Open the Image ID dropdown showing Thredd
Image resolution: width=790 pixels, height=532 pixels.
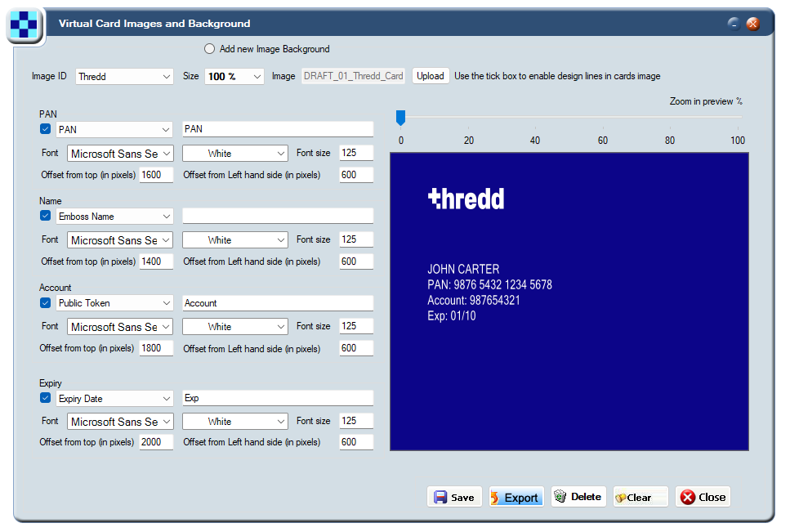point(124,77)
